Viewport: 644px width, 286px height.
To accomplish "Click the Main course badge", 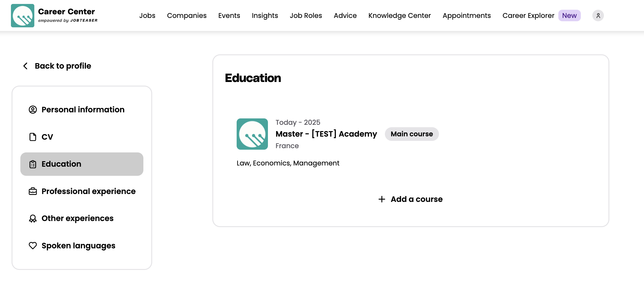I will pyautogui.click(x=412, y=134).
